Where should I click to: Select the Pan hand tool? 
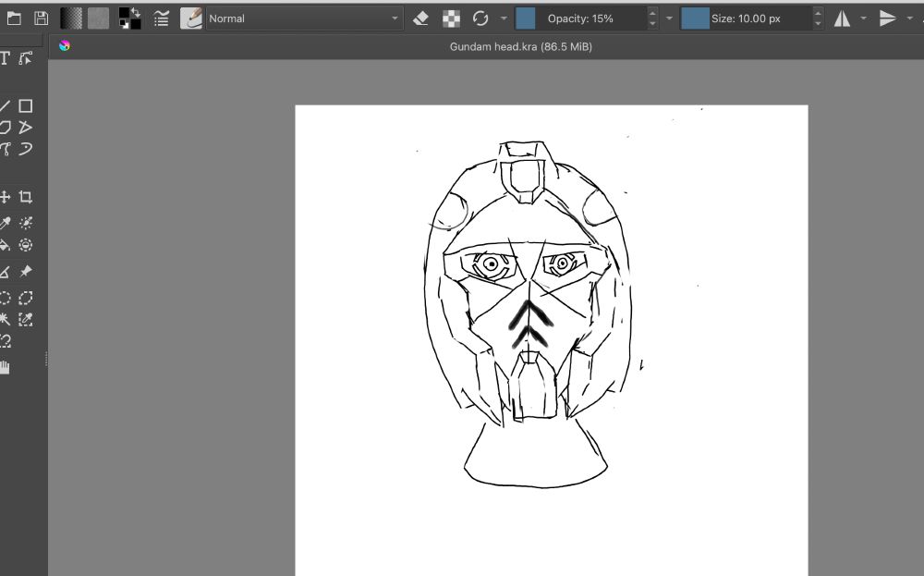coord(5,367)
